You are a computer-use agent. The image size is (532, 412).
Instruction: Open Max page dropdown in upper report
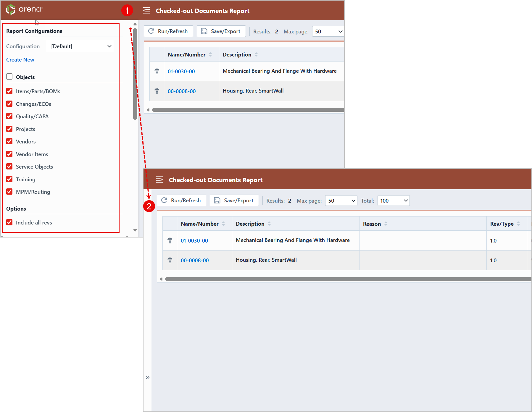click(328, 31)
